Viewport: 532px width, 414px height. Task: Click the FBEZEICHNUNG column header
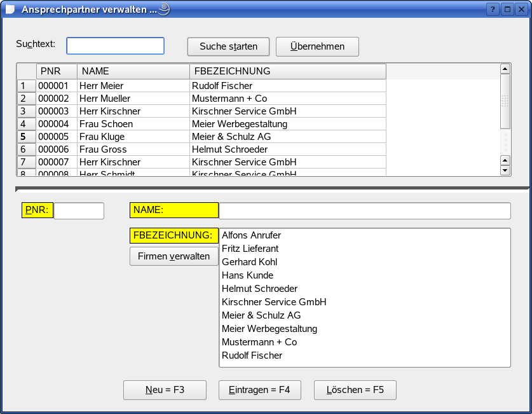pyautogui.click(x=287, y=71)
